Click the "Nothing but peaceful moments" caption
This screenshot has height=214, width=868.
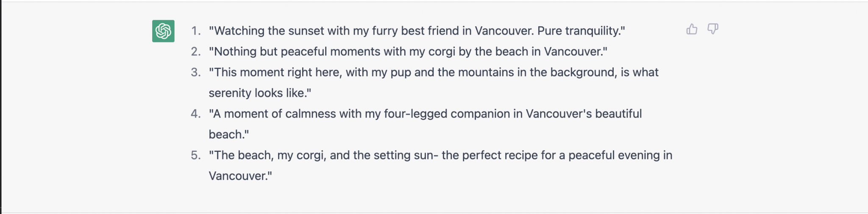[408, 52]
